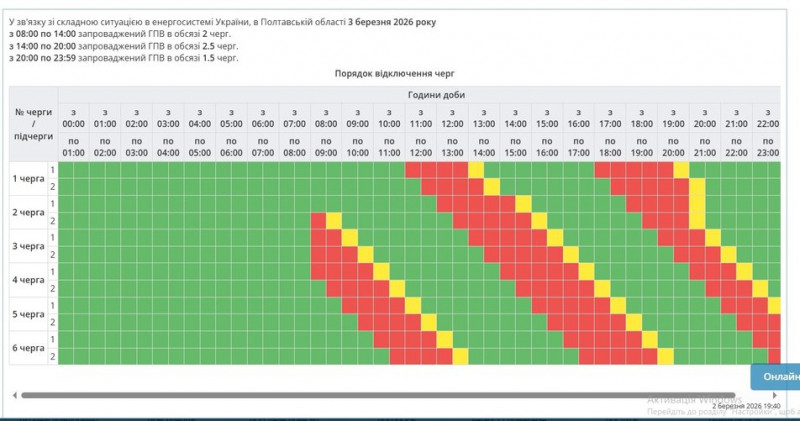Viewport: 800px width, 421px height.
Task: Select the "3 черга" row label
Action: [27, 246]
